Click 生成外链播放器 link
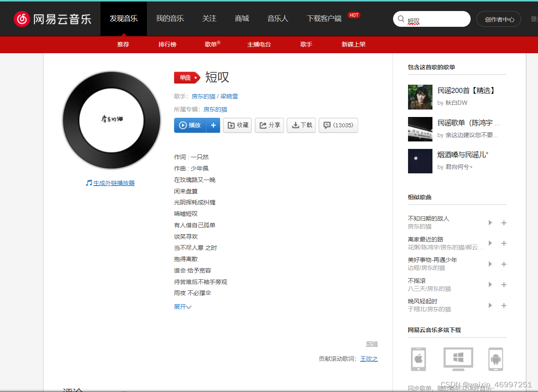 click(114, 183)
